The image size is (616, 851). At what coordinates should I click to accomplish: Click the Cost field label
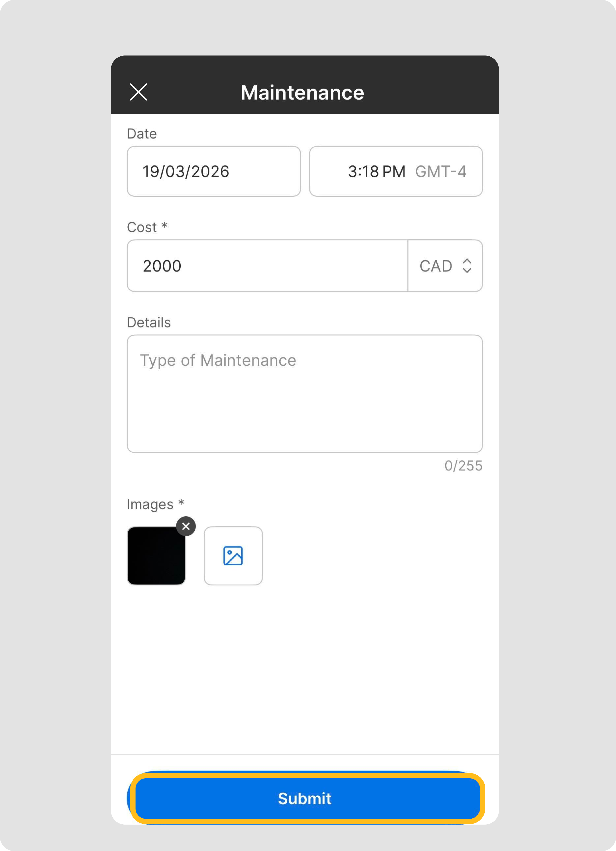(142, 227)
